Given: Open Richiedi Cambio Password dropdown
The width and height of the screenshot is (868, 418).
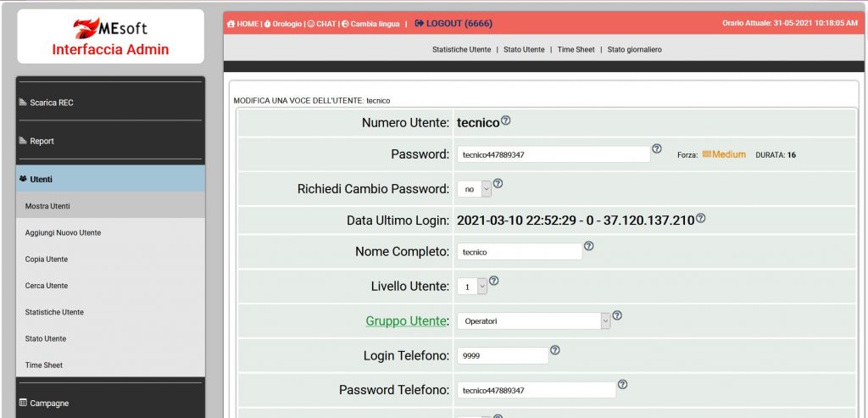Looking at the screenshot, I should (x=475, y=189).
